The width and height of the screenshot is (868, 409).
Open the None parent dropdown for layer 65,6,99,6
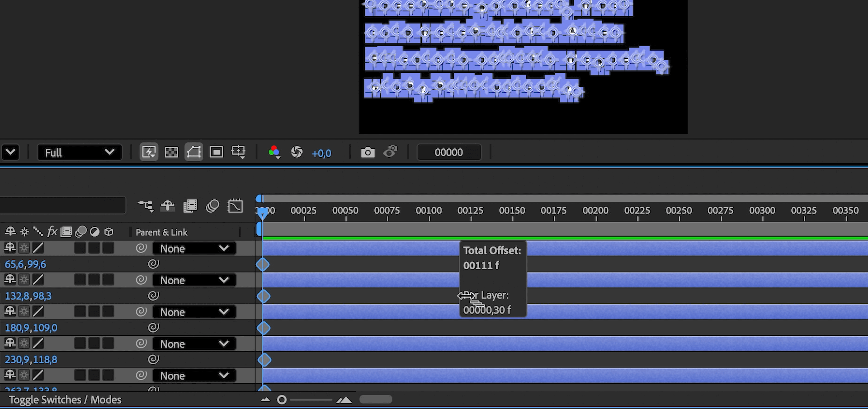[194, 248]
